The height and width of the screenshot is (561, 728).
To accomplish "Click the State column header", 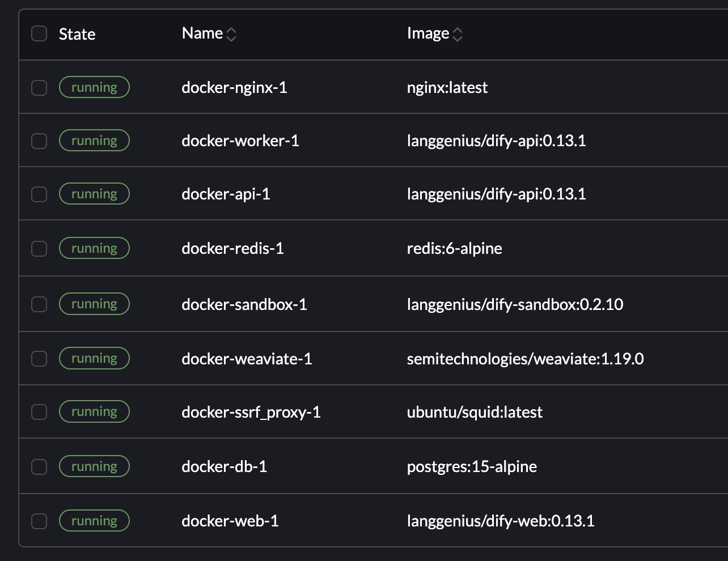I will 77,34.
